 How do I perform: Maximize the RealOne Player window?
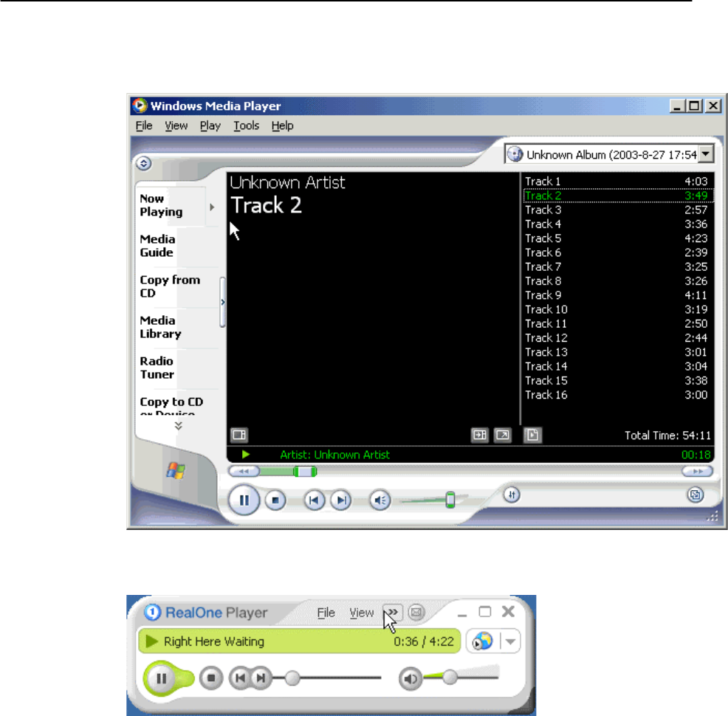[x=484, y=612]
